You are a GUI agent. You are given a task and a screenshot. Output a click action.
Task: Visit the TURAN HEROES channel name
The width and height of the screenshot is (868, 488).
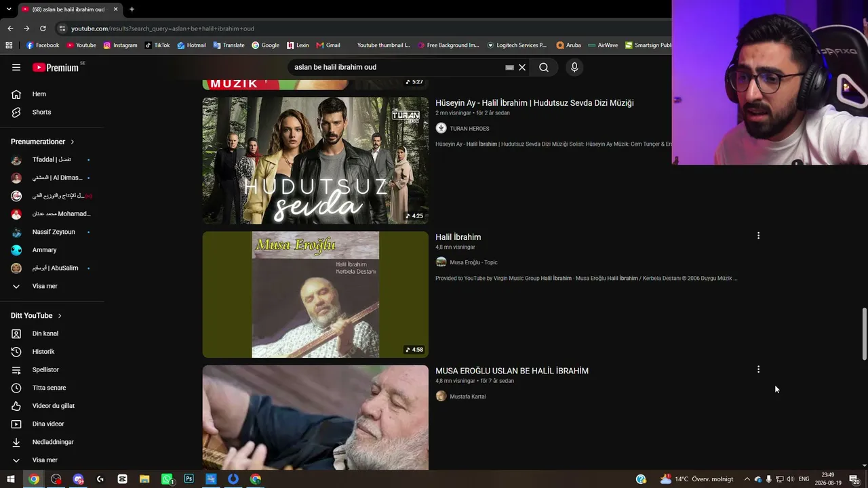click(x=469, y=129)
